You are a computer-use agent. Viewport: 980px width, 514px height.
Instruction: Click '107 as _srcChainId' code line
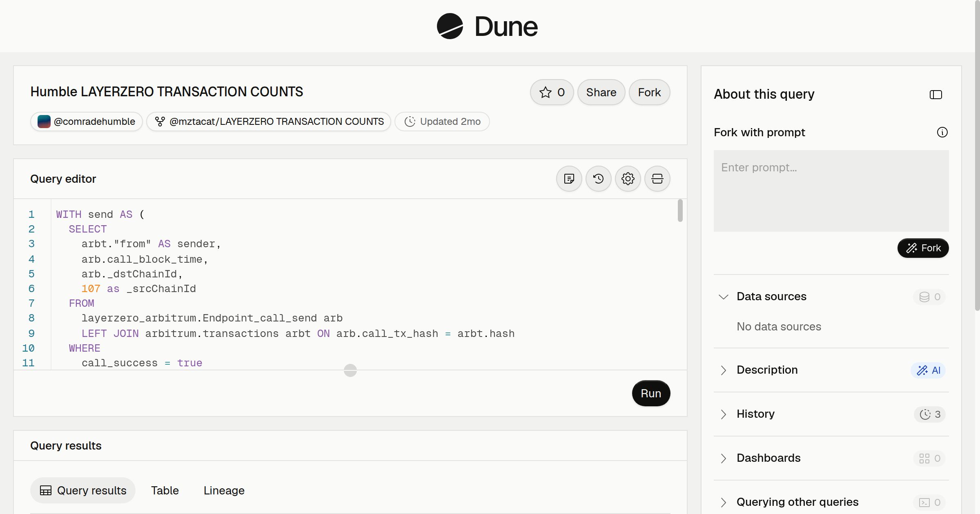pyautogui.click(x=138, y=289)
